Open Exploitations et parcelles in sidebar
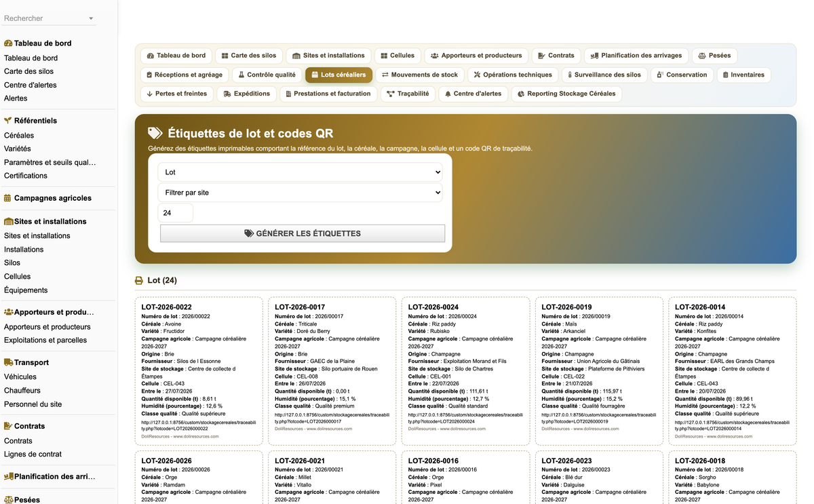The height and width of the screenshot is (504, 814). tap(45, 341)
